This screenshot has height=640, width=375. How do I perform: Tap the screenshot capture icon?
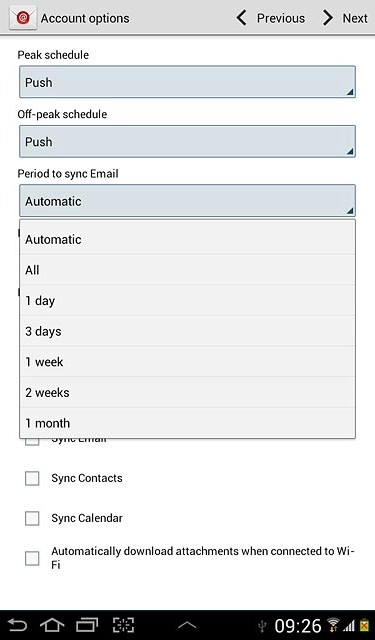click(123, 625)
